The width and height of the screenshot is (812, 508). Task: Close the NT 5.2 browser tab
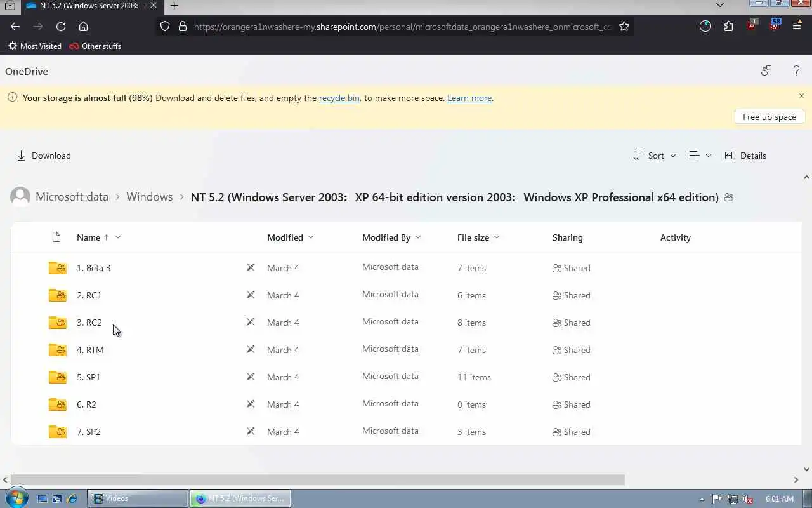(154, 6)
